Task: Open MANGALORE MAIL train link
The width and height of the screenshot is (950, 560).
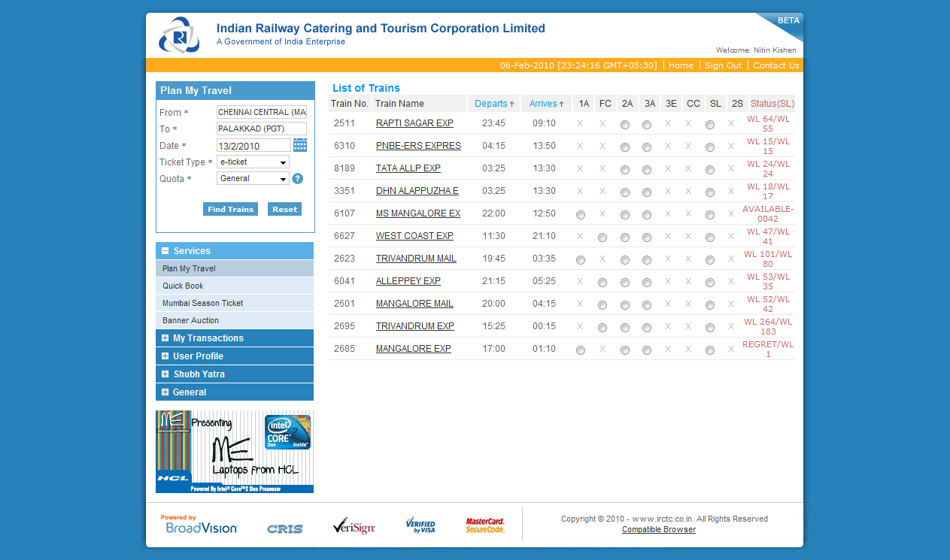Action: click(414, 304)
